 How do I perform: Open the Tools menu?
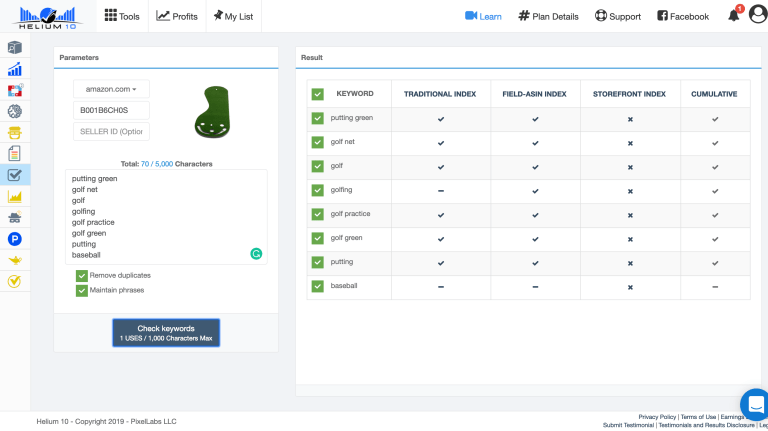click(x=122, y=16)
